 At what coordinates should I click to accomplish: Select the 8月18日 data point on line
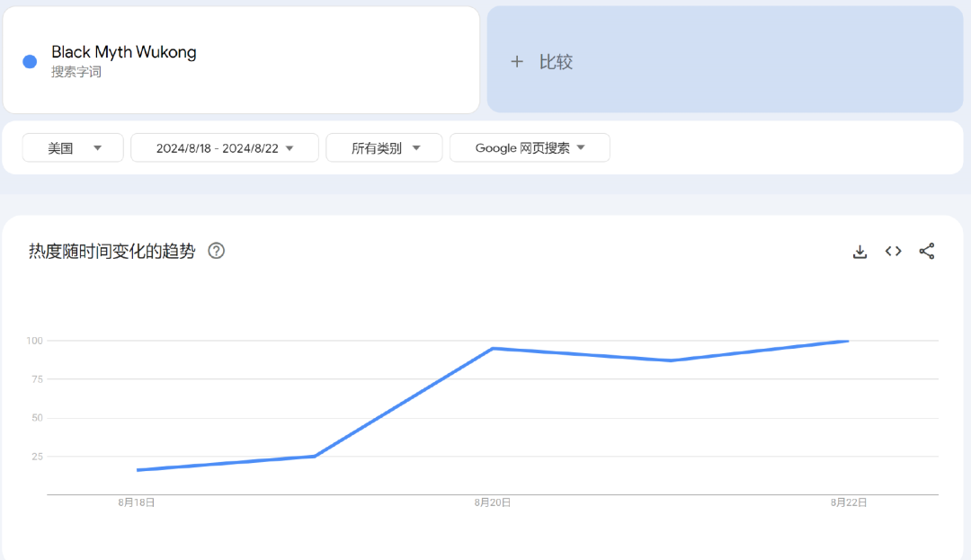point(138,470)
